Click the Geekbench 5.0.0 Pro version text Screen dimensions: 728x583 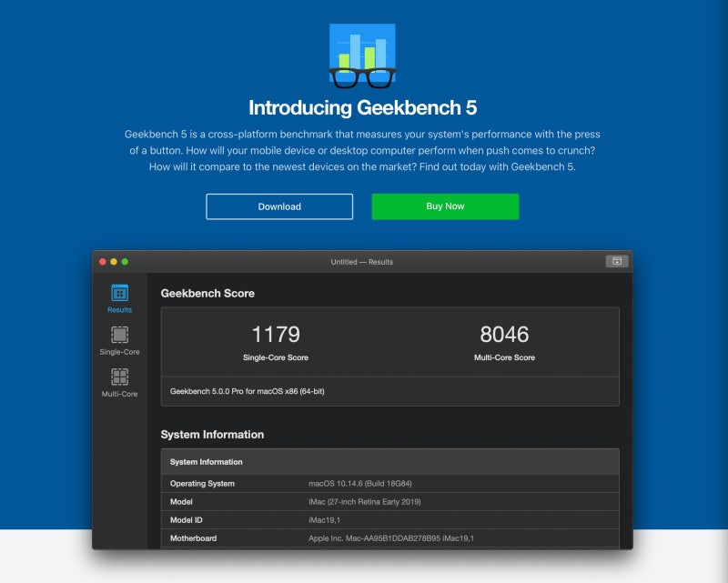coord(247,391)
